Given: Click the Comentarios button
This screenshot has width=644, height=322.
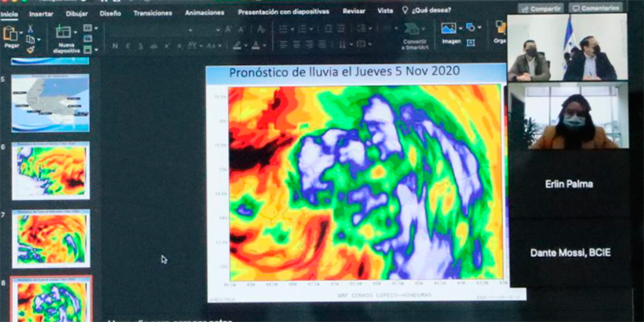Looking at the screenshot, I should pyautogui.click(x=596, y=8).
